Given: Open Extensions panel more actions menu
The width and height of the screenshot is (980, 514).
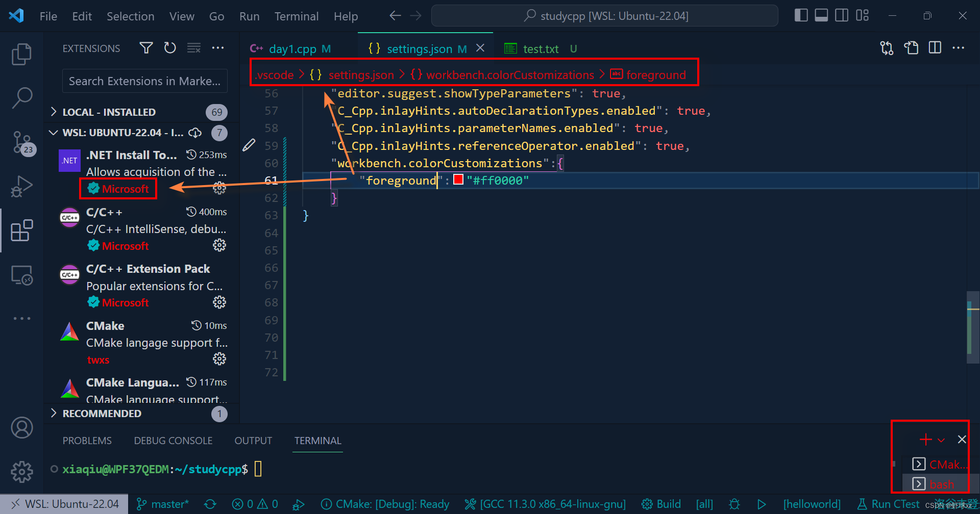Looking at the screenshot, I should pyautogui.click(x=218, y=48).
